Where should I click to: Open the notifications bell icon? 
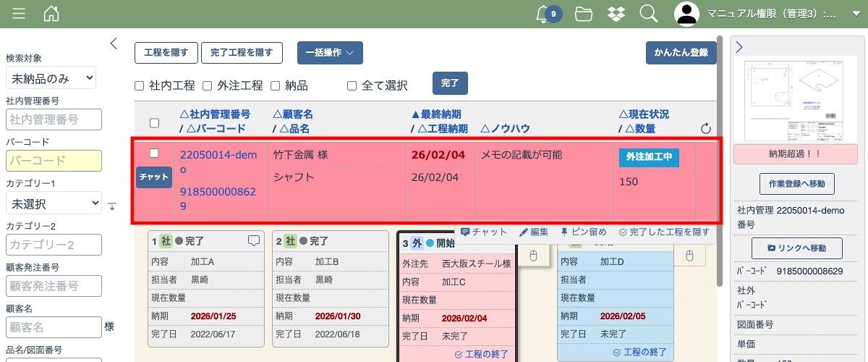coord(542,14)
